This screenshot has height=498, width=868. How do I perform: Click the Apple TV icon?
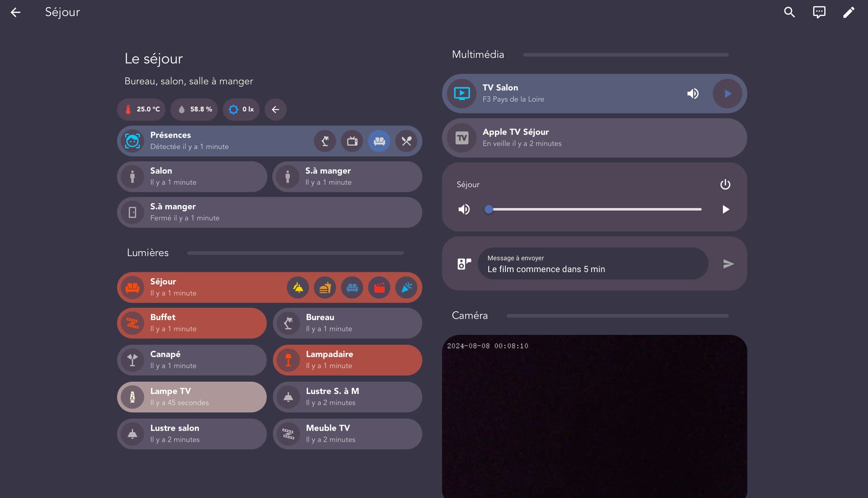pyautogui.click(x=462, y=138)
